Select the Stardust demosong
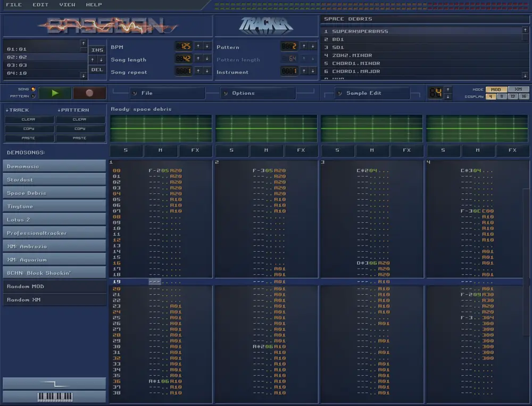 pos(53,179)
